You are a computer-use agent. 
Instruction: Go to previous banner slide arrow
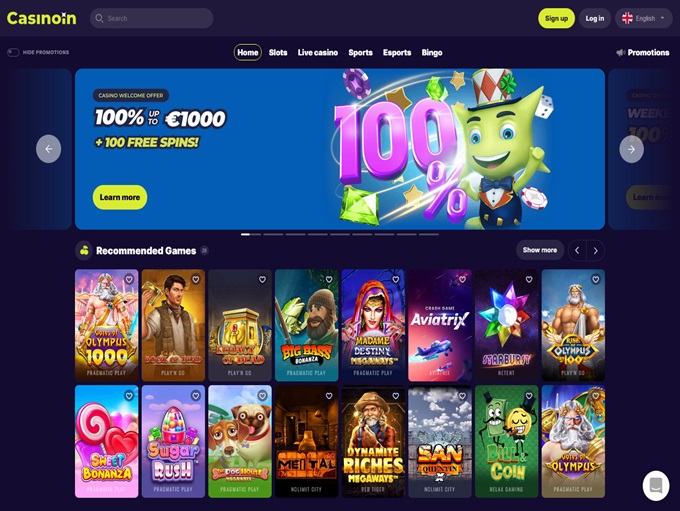click(49, 149)
